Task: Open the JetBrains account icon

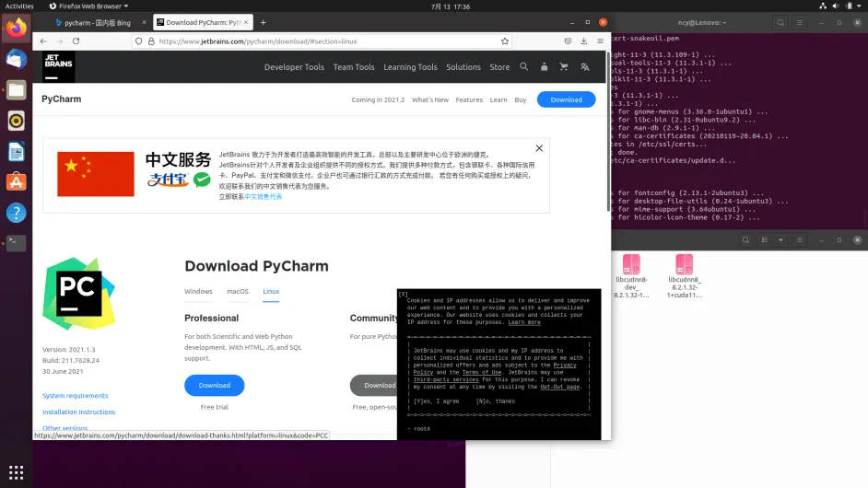Action: pos(545,67)
